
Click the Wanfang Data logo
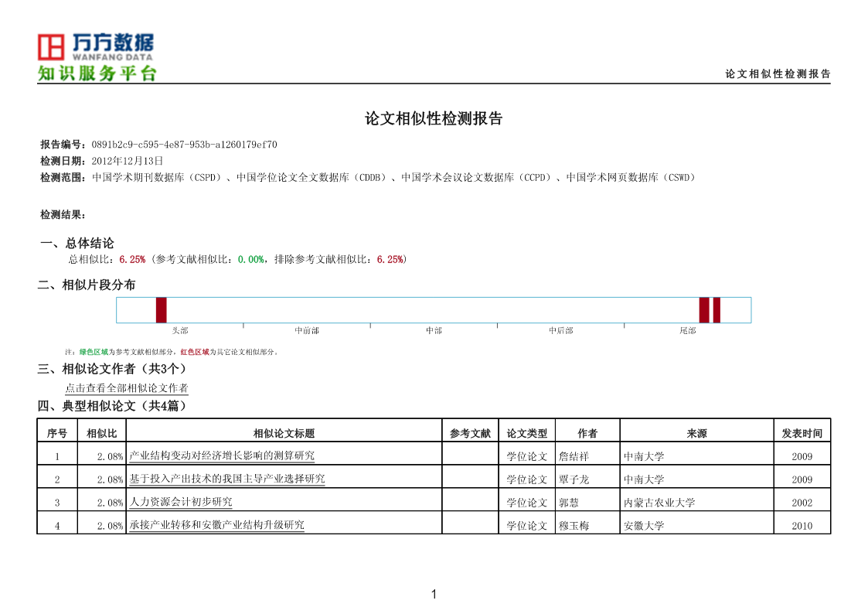pyautogui.click(x=96, y=47)
